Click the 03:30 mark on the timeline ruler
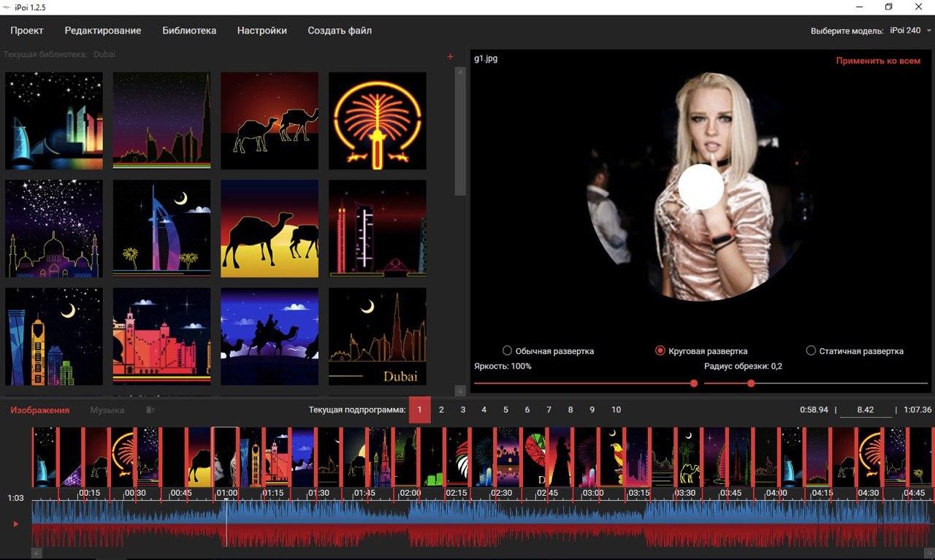 [x=685, y=493]
